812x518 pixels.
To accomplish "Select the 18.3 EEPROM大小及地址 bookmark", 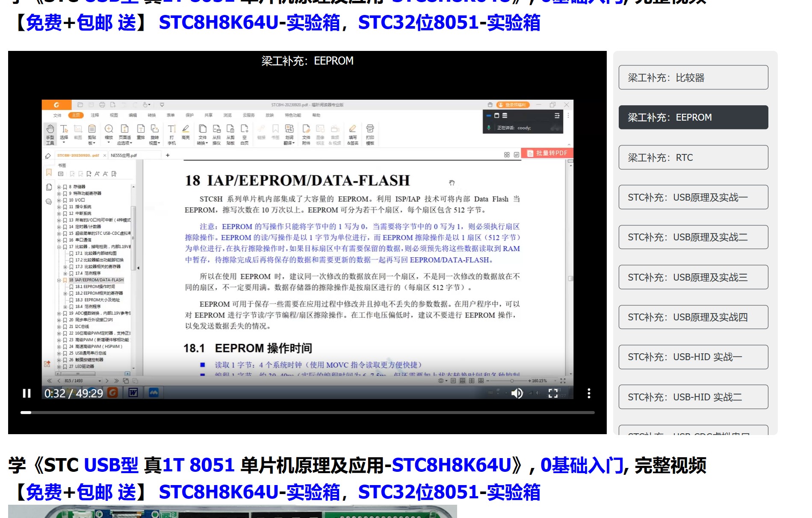I will tap(97, 300).
